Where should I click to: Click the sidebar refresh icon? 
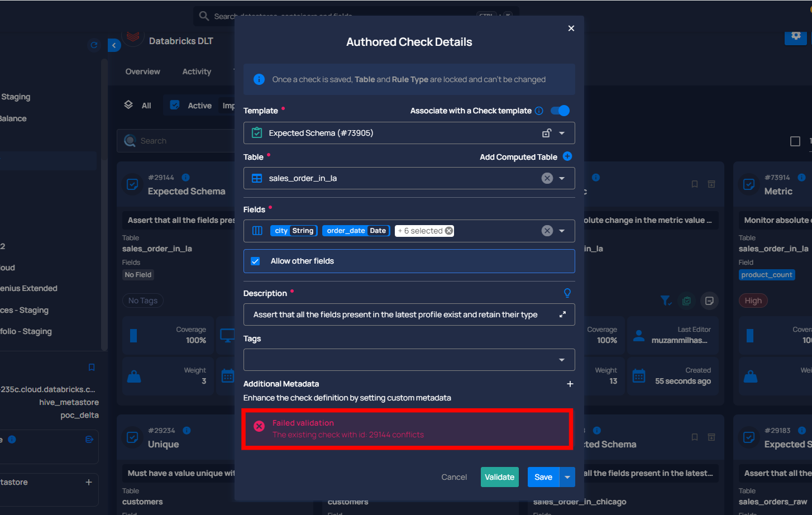coord(94,45)
